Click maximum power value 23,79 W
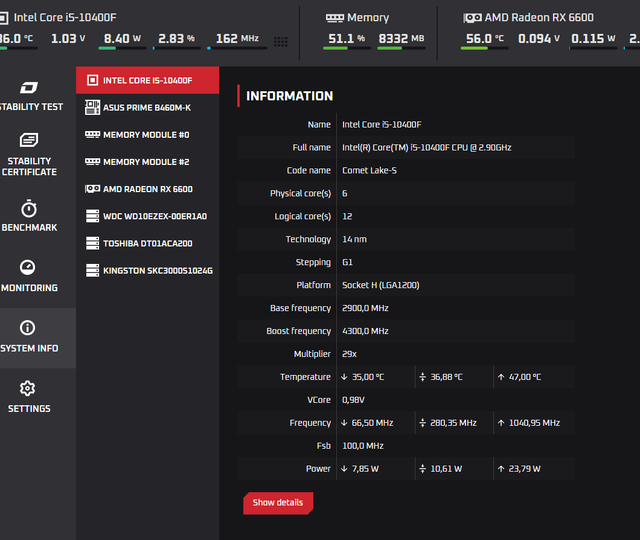Image resolution: width=640 pixels, height=540 pixels. pyautogui.click(x=524, y=469)
